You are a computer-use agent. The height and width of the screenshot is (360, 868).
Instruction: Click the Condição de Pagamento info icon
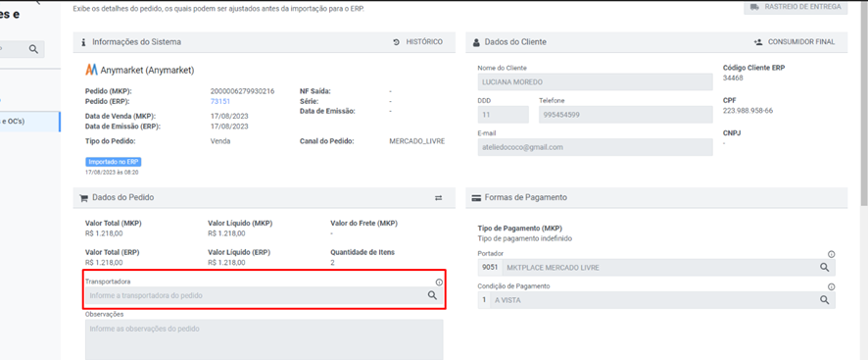831,286
